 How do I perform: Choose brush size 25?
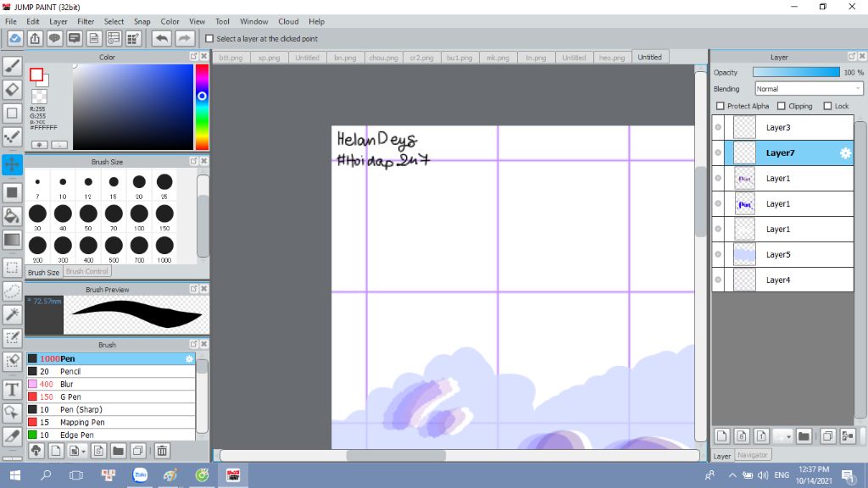point(164,184)
